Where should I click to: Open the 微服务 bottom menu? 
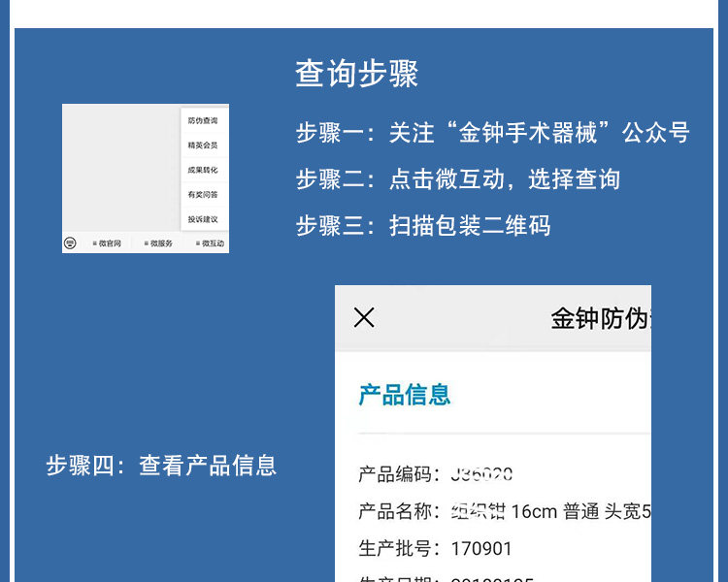point(158,243)
